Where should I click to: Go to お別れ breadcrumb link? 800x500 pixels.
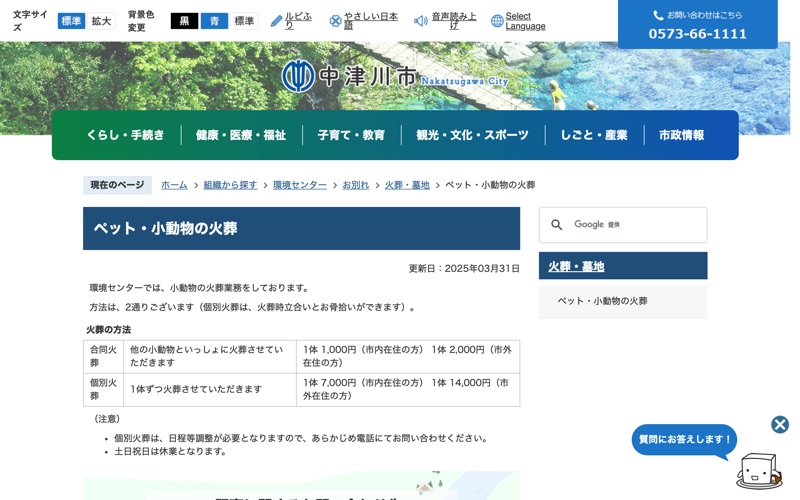356,185
